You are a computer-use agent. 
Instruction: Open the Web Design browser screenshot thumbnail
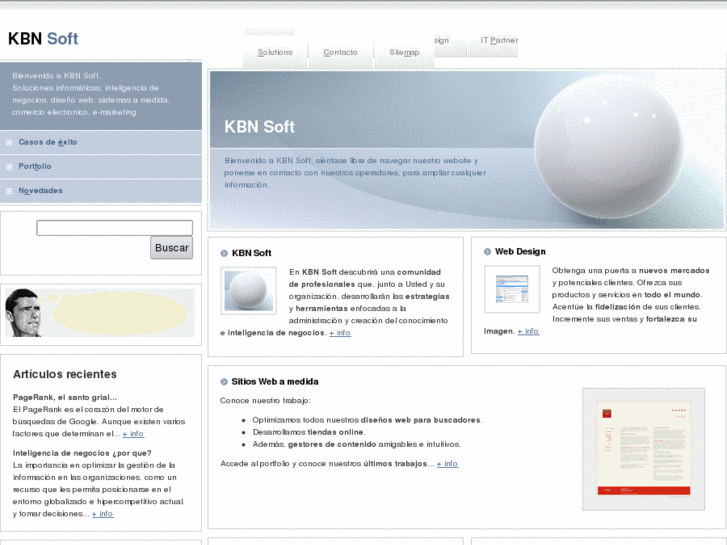[x=512, y=289]
